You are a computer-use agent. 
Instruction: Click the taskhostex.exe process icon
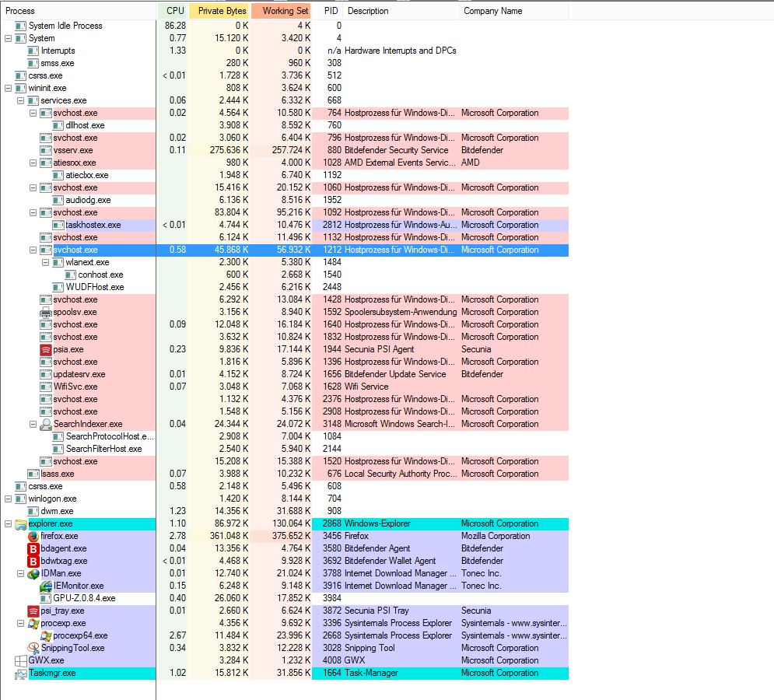[58, 225]
